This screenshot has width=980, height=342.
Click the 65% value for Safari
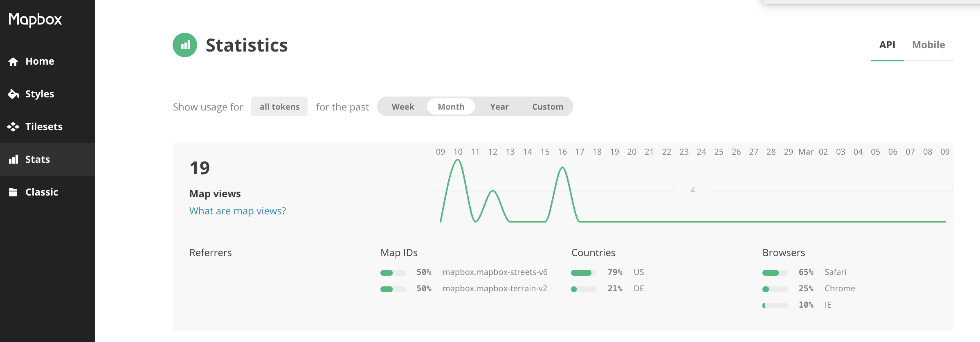(806, 272)
